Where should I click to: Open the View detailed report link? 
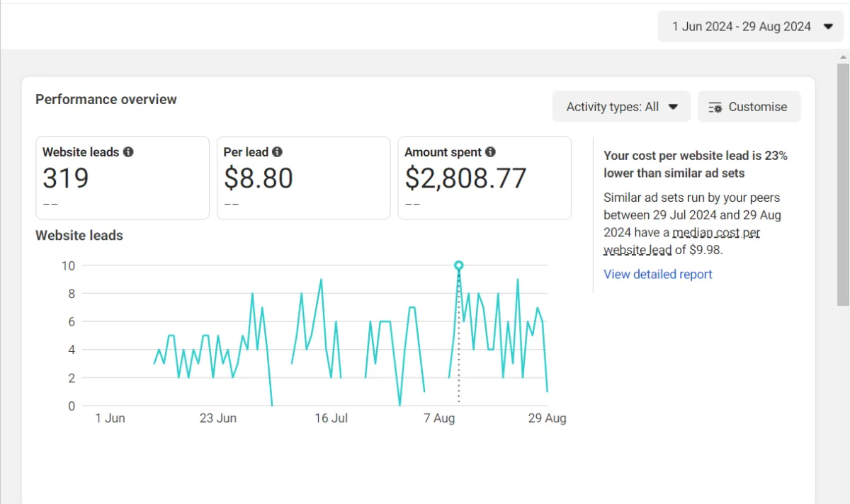pos(657,274)
